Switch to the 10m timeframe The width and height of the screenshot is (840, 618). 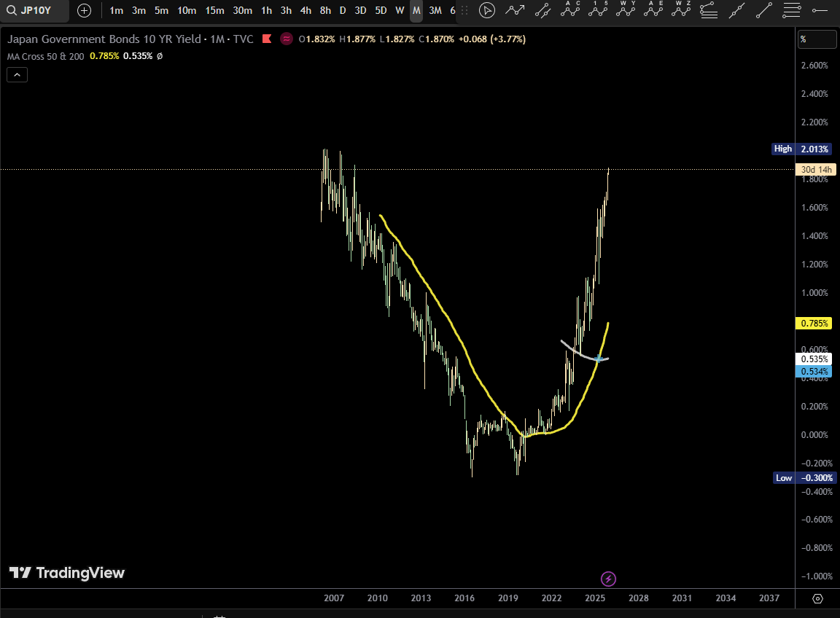[187, 10]
